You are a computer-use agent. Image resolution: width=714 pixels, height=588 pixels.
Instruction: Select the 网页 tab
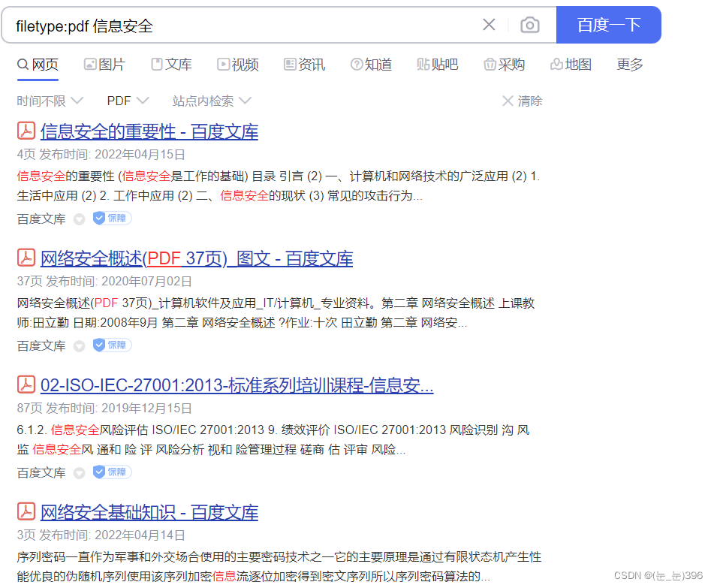pos(38,65)
